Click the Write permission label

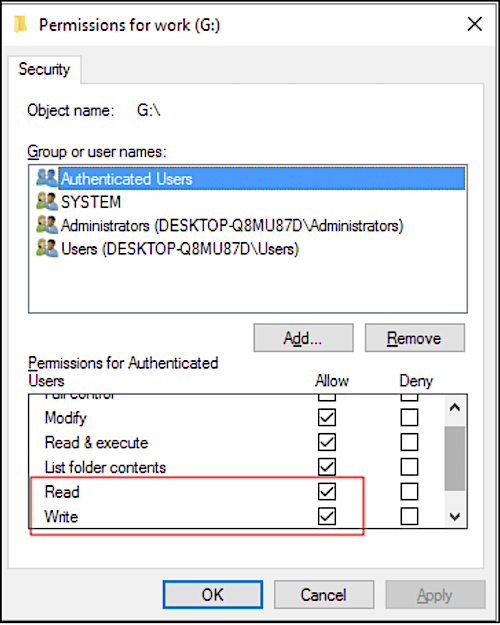61,517
